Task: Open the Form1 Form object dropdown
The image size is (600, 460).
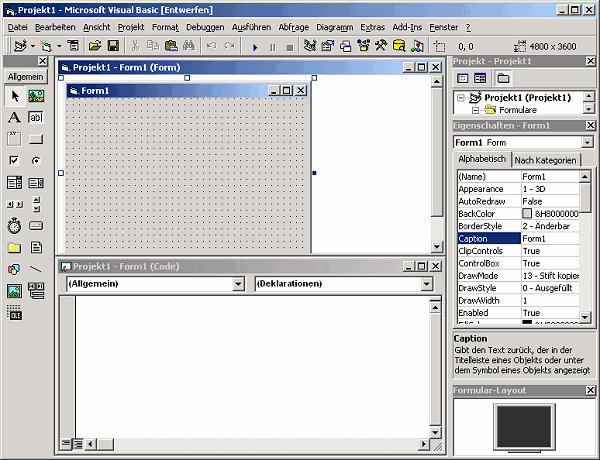Action: 587,143
